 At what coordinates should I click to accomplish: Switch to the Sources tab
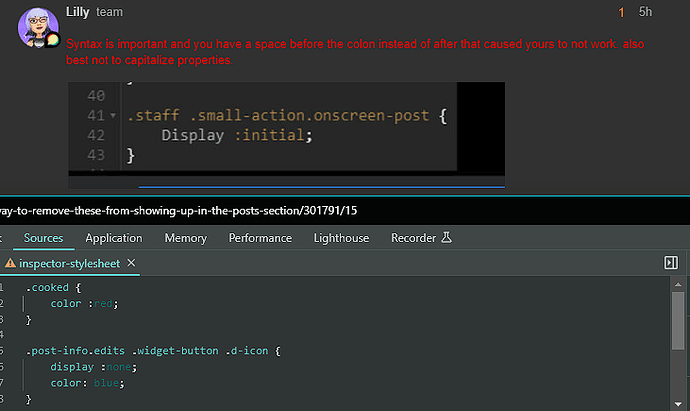44,238
